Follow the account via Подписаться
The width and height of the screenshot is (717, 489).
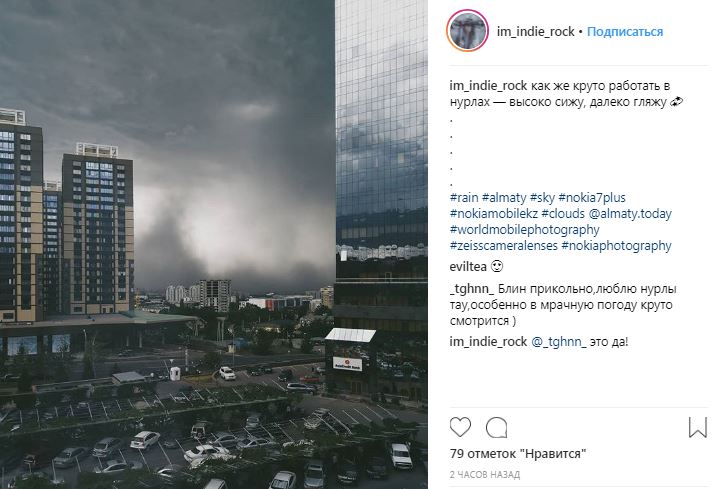tap(625, 32)
